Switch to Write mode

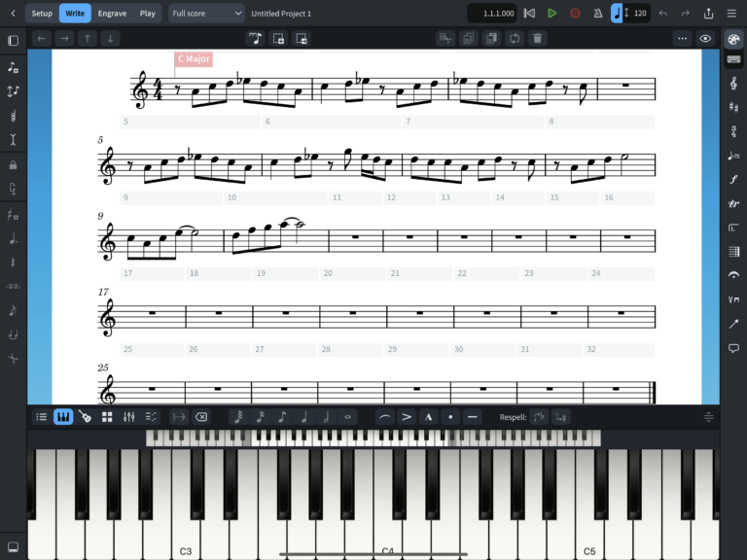pyautogui.click(x=75, y=14)
